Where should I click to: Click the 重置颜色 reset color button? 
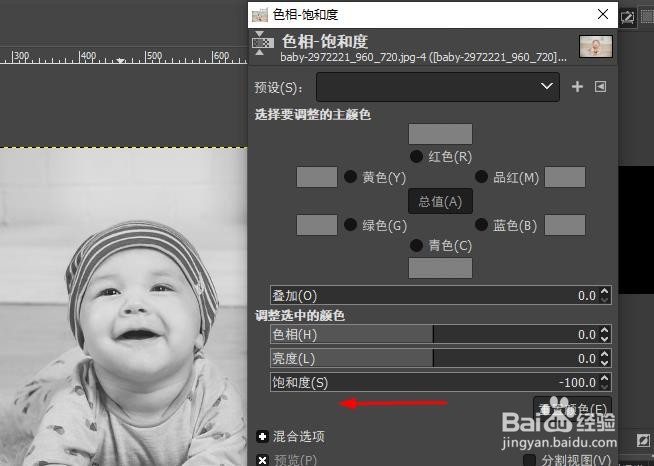[x=573, y=408]
